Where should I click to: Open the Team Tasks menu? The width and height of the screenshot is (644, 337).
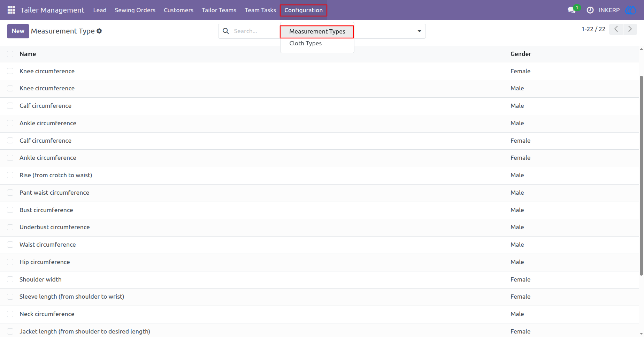coord(260,10)
